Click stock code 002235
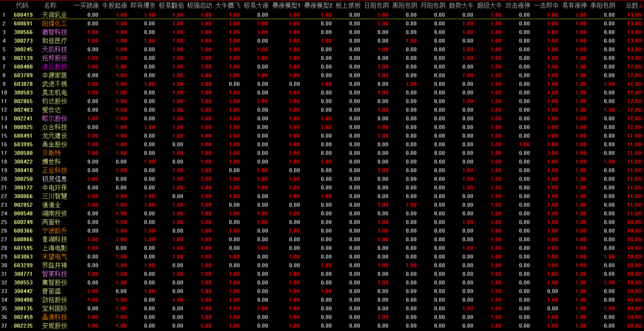The height and width of the screenshot is (331, 644). (x=23, y=326)
